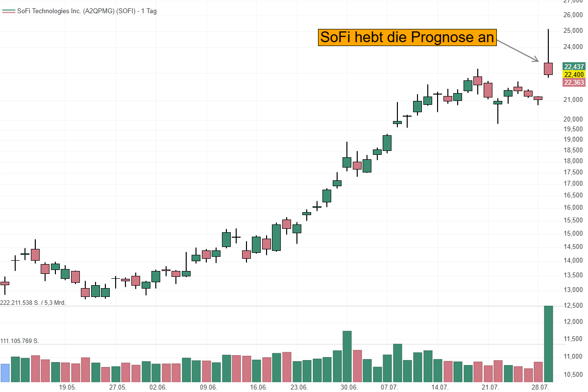
Task: Click the tallest green volume bar above 28.07.
Action: click(548, 344)
